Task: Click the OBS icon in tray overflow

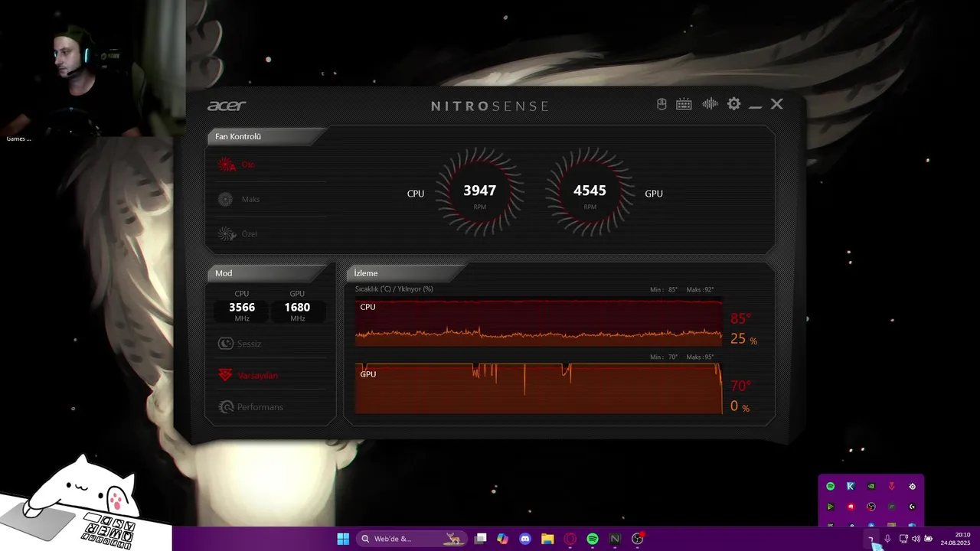Action: pyautogui.click(x=871, y=507)
